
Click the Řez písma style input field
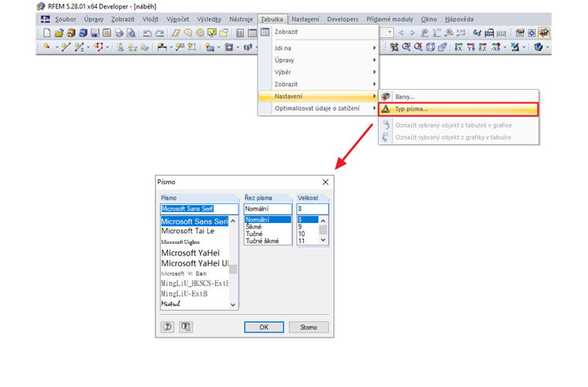[268, 209]
